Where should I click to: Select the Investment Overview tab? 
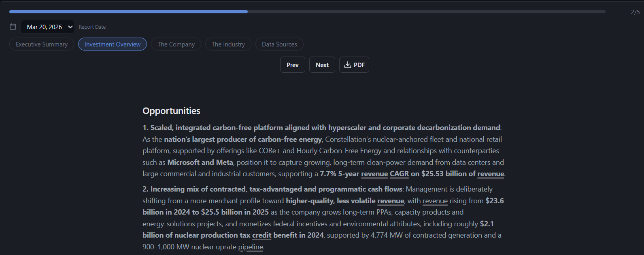113,44
